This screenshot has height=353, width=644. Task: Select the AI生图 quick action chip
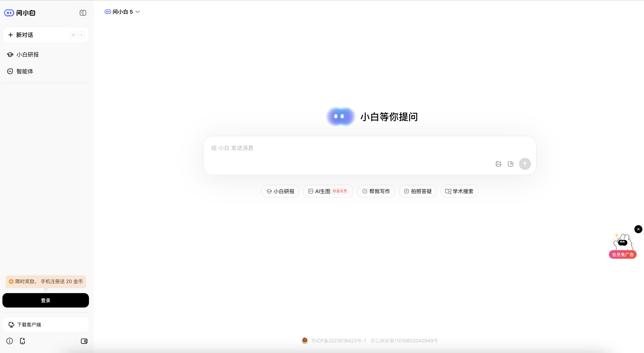tap(328, 191)
